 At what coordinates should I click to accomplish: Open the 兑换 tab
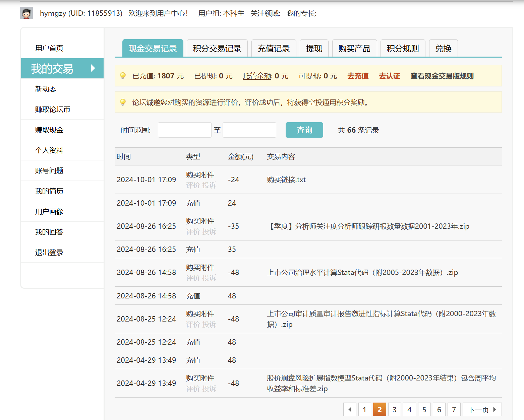(x=443, y=49)
